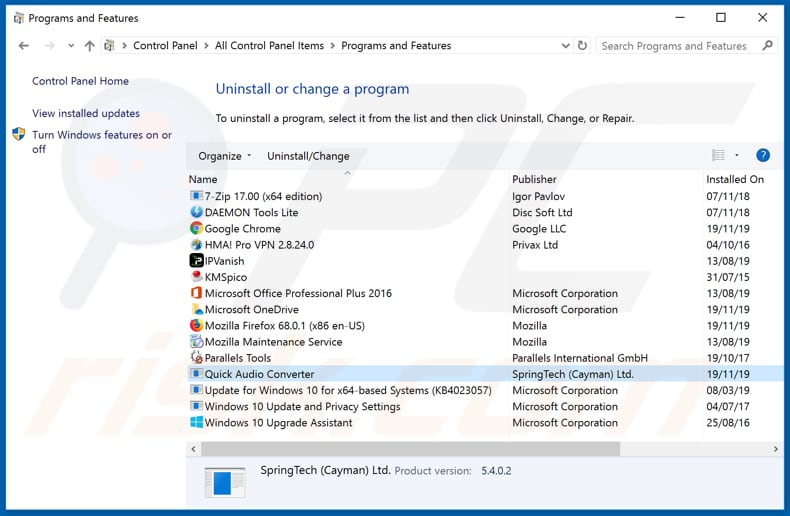Viewport: 790px width, 516px height.
Task: Click the KB4023057 update icon
Action: [196, 390]
